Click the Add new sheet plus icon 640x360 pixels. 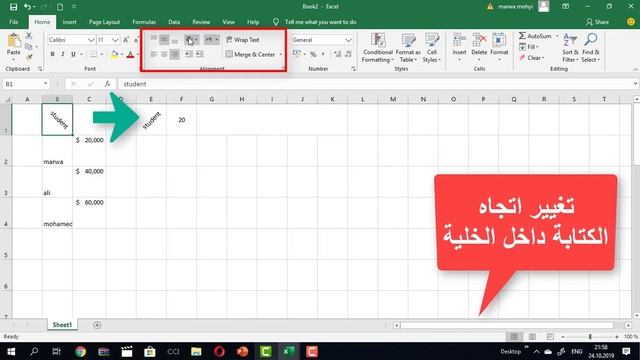click(x=97, y=325)
